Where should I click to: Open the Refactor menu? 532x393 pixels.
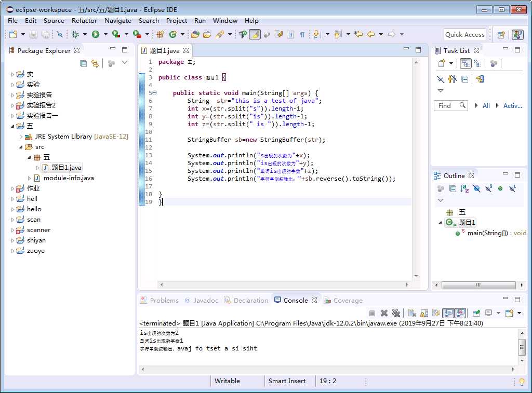tap(85, 21)
